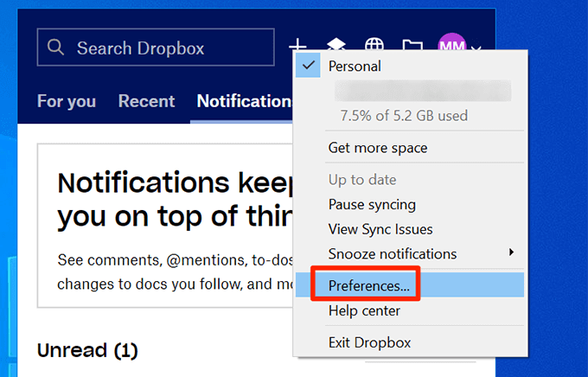This screenshot has width=588, height=377.
Task: Select the checked Personal account
Action: pyautogui.click(x=355, y=66)
